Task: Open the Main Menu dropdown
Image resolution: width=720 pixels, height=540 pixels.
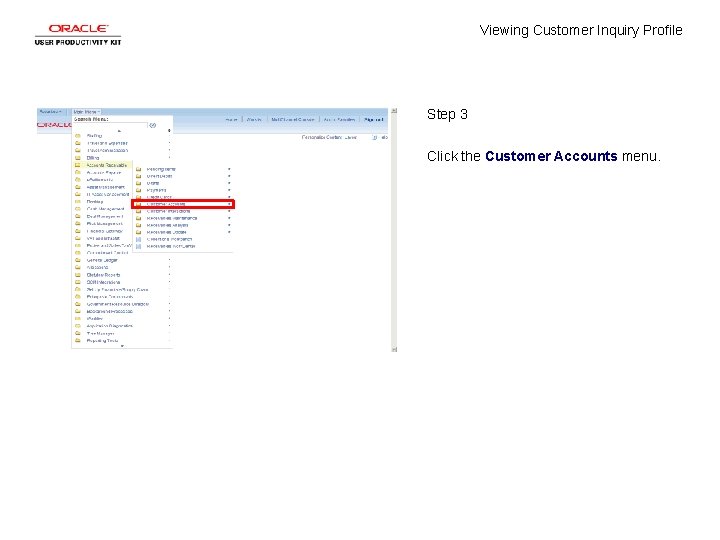Action: coord(86,112)
